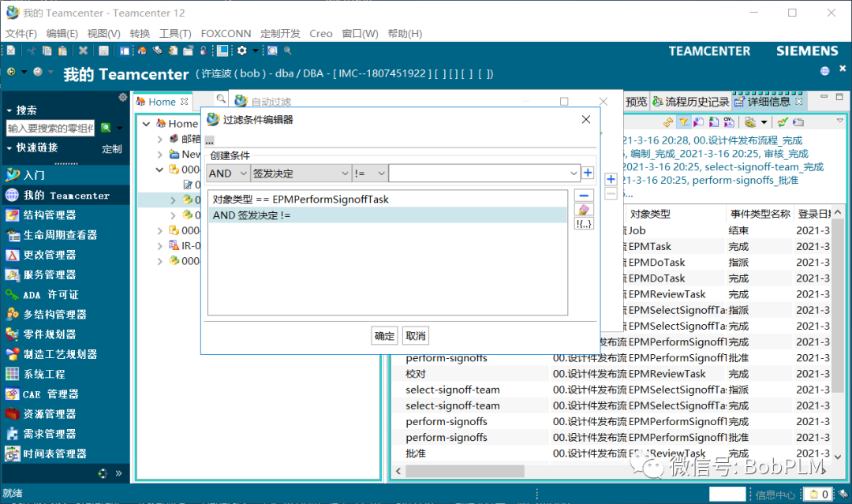
Task: Click the plus add-condition button in filter editor
Action: 588,173
